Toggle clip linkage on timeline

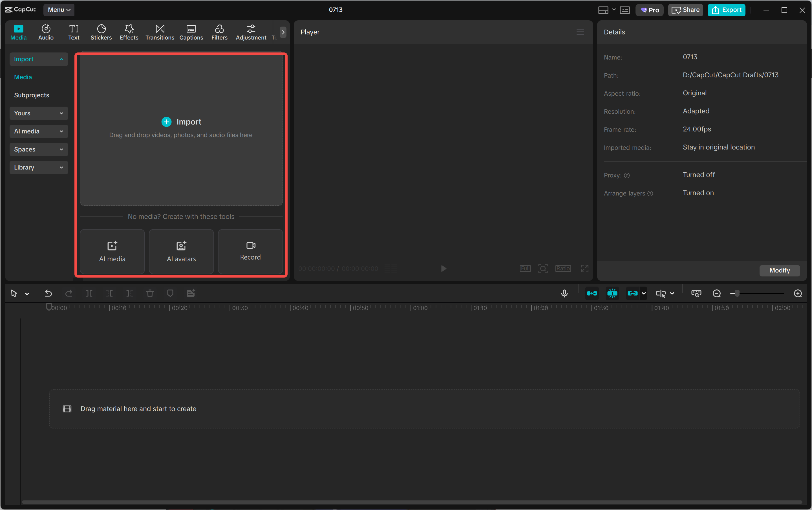pos(632,293)
